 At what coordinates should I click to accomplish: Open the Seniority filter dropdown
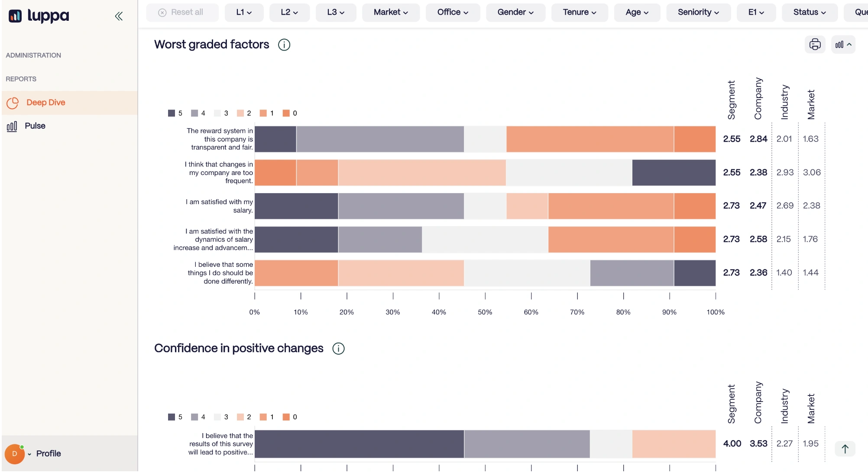[698, 12]
